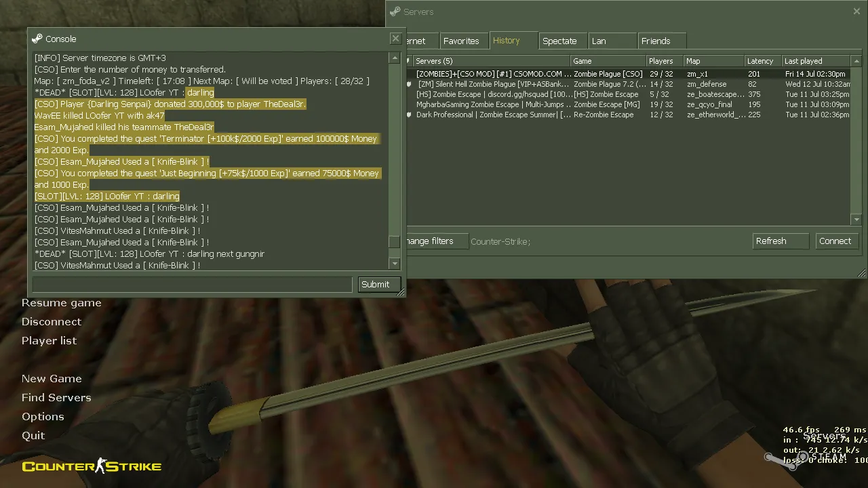Open Find Servers from main menu
Viewport: 868px width, 488px height.
point(56,398)
